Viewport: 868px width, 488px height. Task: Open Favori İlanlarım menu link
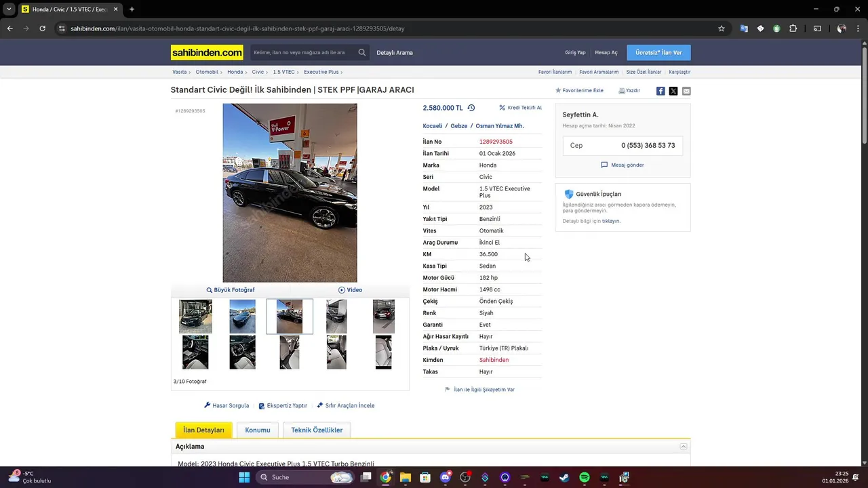555,72
